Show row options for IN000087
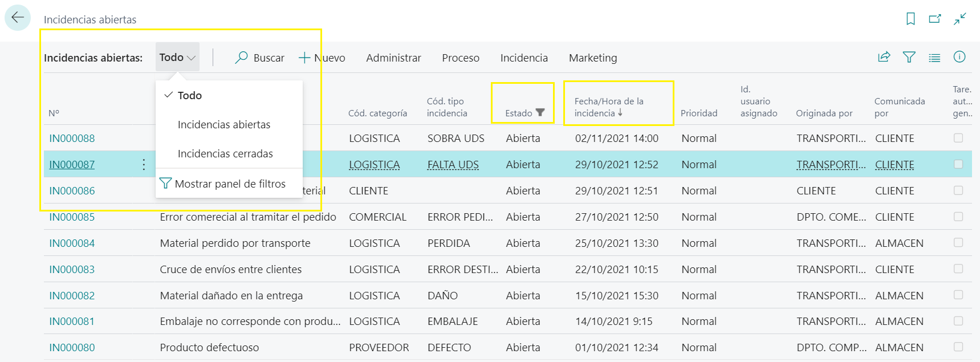 click(144, 165)
